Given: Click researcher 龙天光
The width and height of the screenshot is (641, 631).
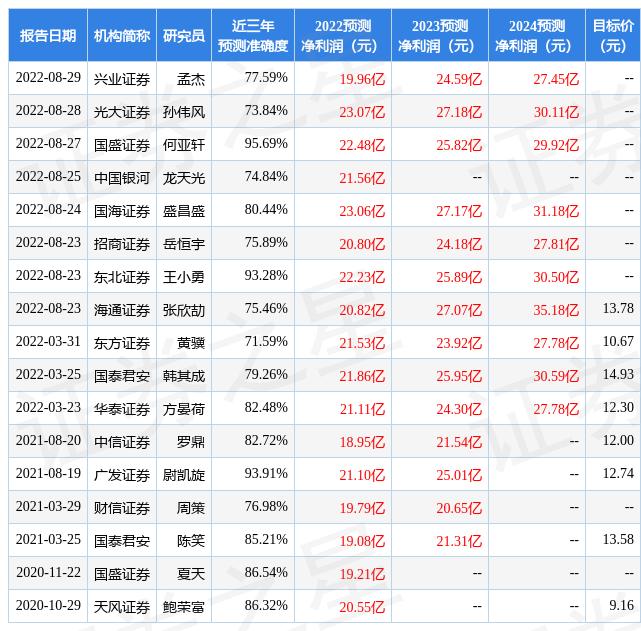Looking at the screenshot, I should pyautogui.click(x=184, y=178).
